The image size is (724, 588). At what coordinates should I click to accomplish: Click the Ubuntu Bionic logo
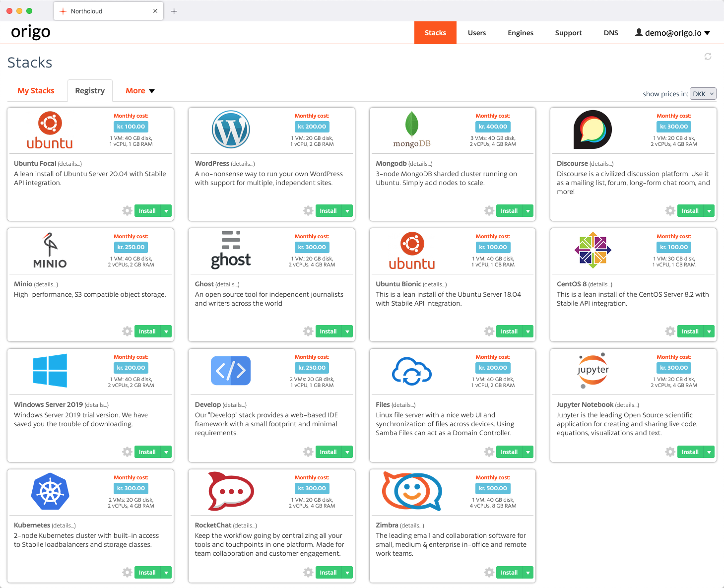(412, 251)
